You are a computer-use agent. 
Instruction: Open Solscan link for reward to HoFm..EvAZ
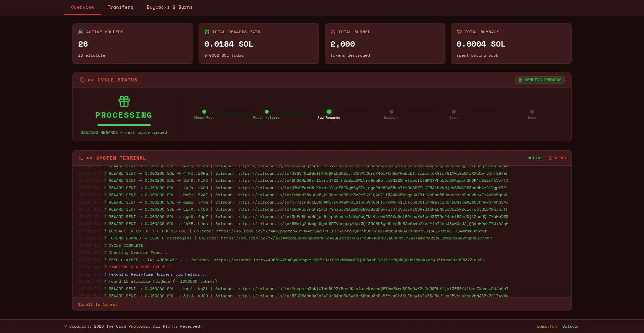click(373, 195)
